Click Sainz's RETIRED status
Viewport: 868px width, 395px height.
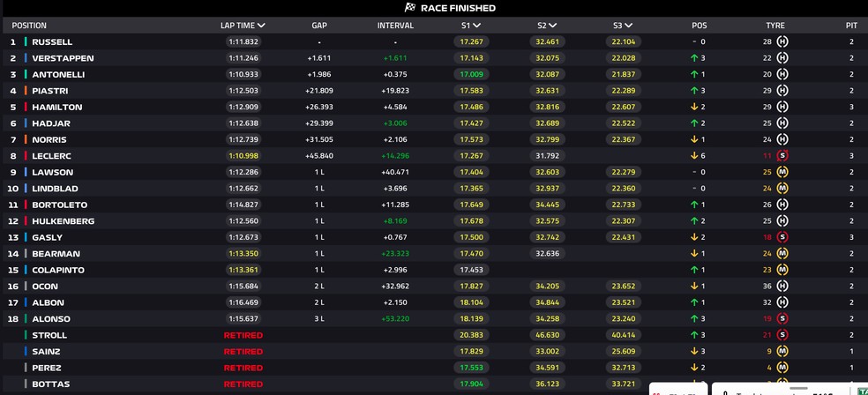(243, 351)
